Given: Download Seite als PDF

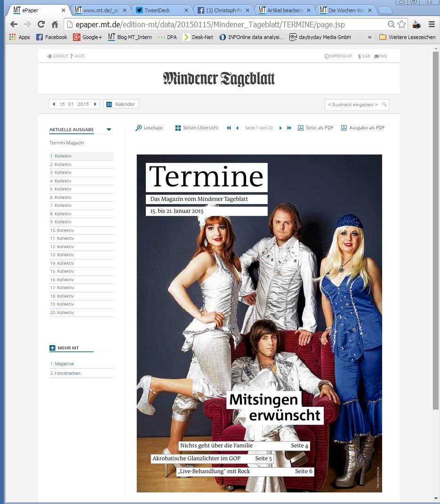Looking at the screenshot, I should coord(315,127).
